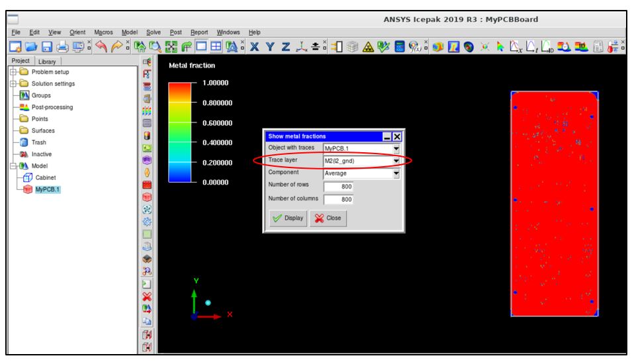
Task: Click the Scale to fit icon
Action: click(x=171, y=46)
